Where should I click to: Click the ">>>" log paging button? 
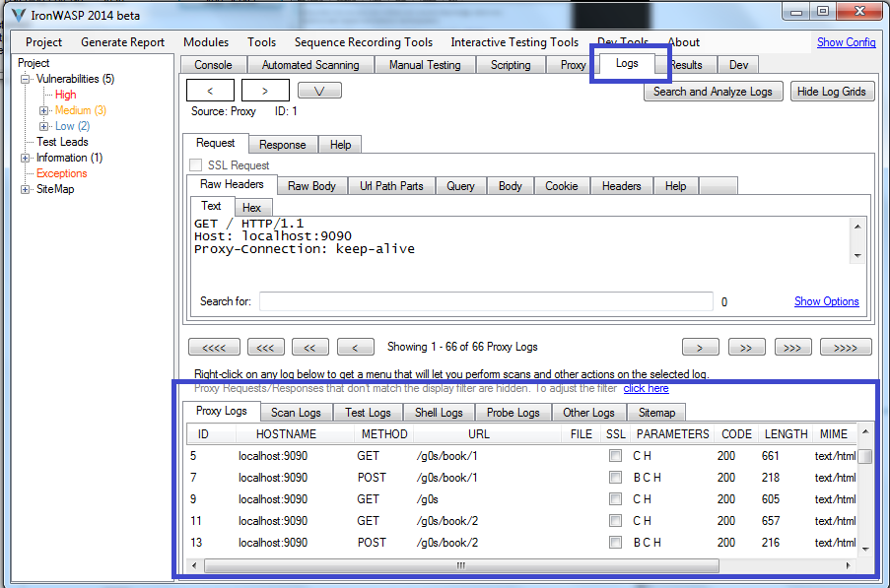click(x=793, y=347)
